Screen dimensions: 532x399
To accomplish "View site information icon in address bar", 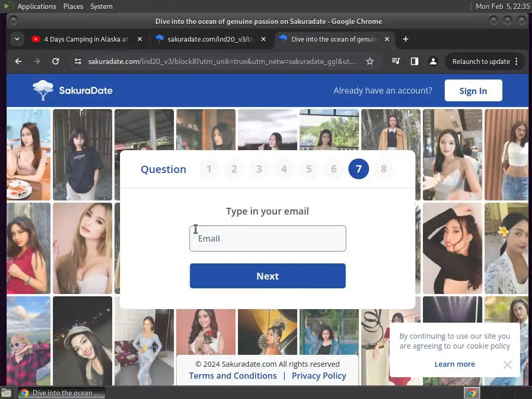I will pyautogui.click(x=78, y=61).
